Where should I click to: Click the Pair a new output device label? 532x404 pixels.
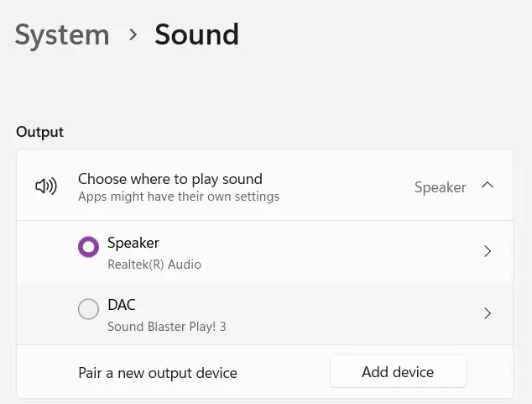coord(158,372)
